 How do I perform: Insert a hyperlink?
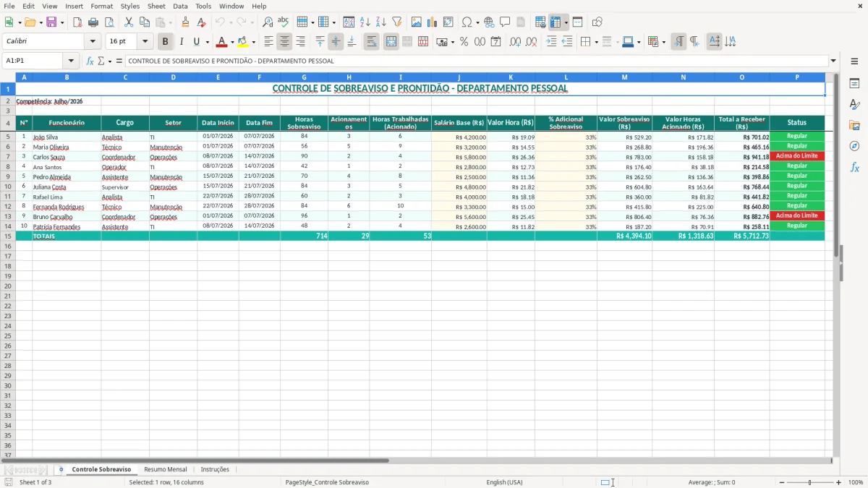489,22
